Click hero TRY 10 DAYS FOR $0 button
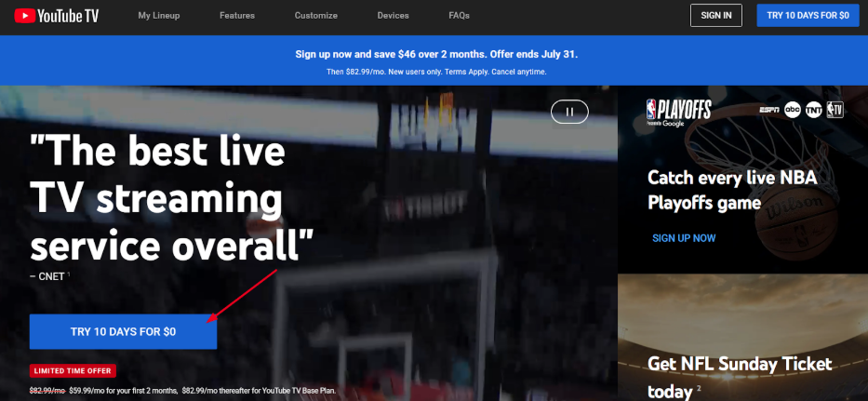Screen dimensions: 868x401 pyautogui.click(x=123, y=332)
